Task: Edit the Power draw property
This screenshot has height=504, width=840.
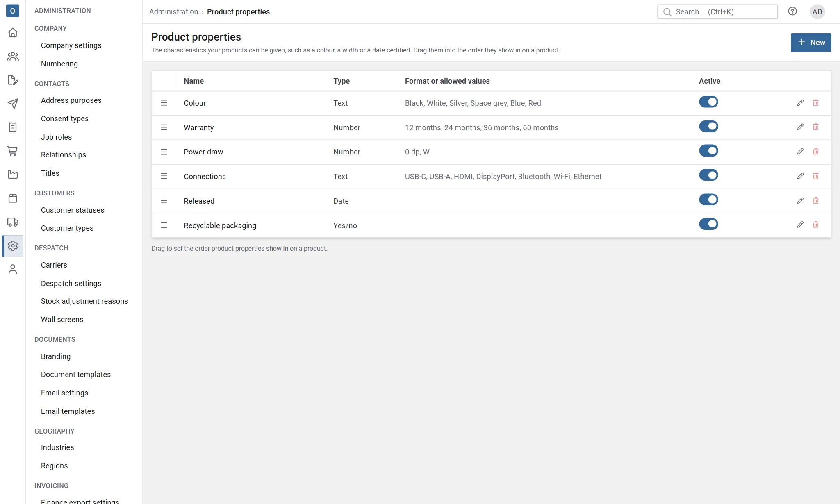Action: tap(800, 152)
